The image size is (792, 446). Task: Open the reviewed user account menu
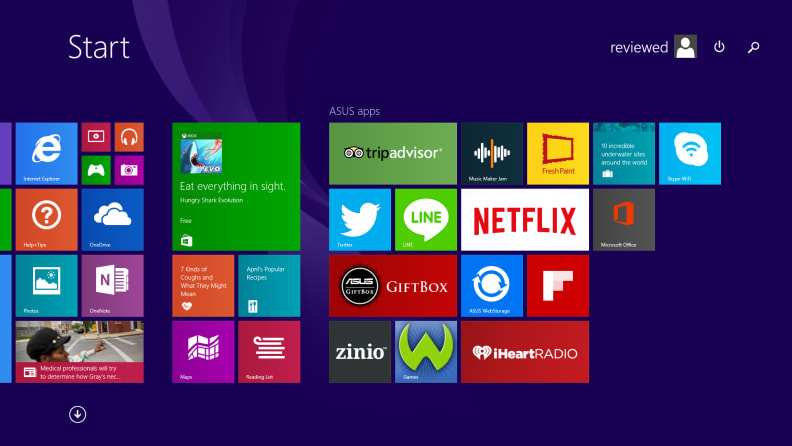[x=654, y=47]
